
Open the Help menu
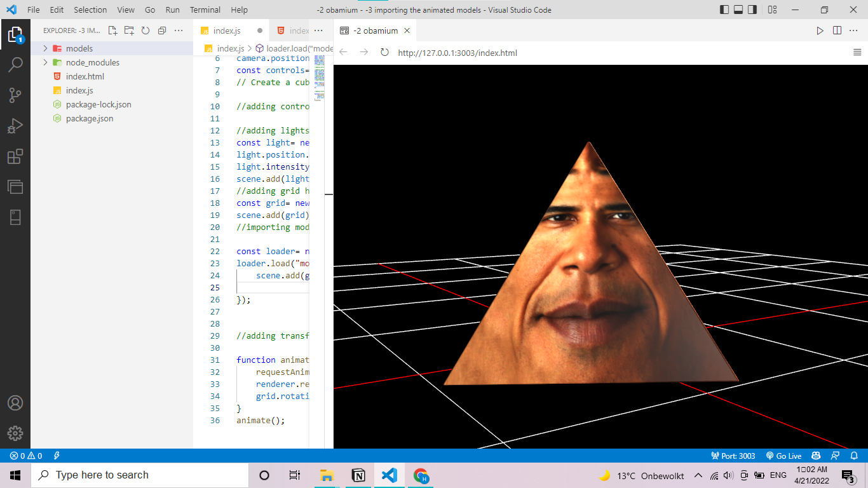tap(240, 10)
